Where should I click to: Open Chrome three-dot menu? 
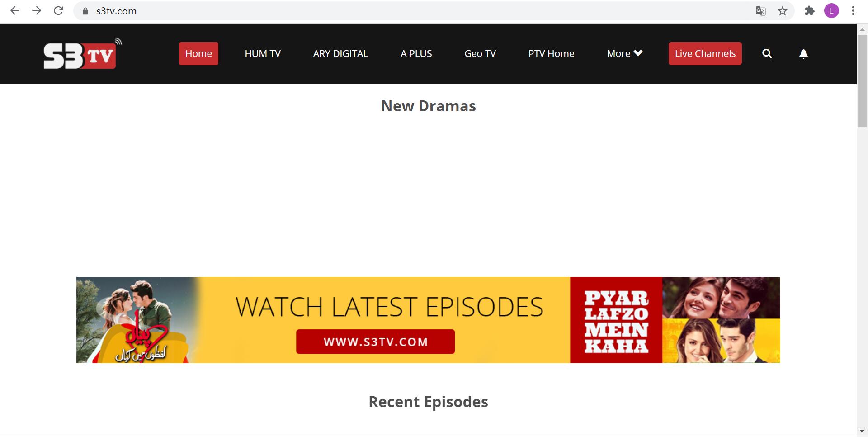pyautogui.click(x=853, y=11)
